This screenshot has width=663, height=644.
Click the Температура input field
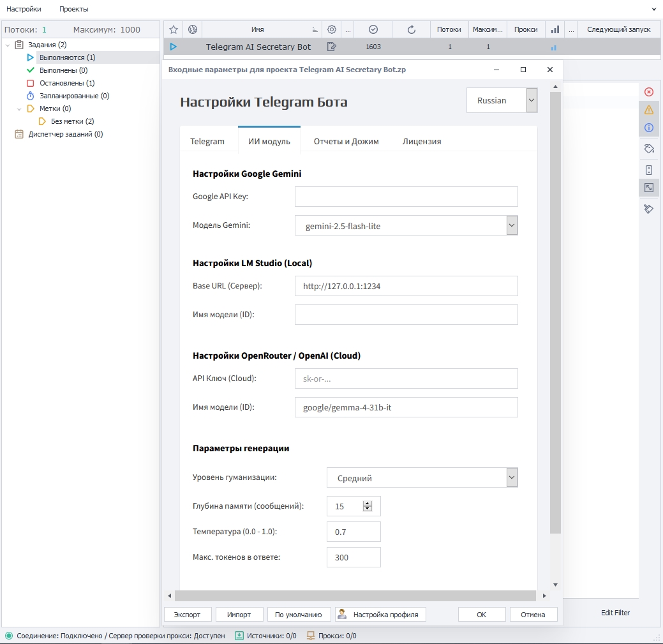[x=354, y=532]
